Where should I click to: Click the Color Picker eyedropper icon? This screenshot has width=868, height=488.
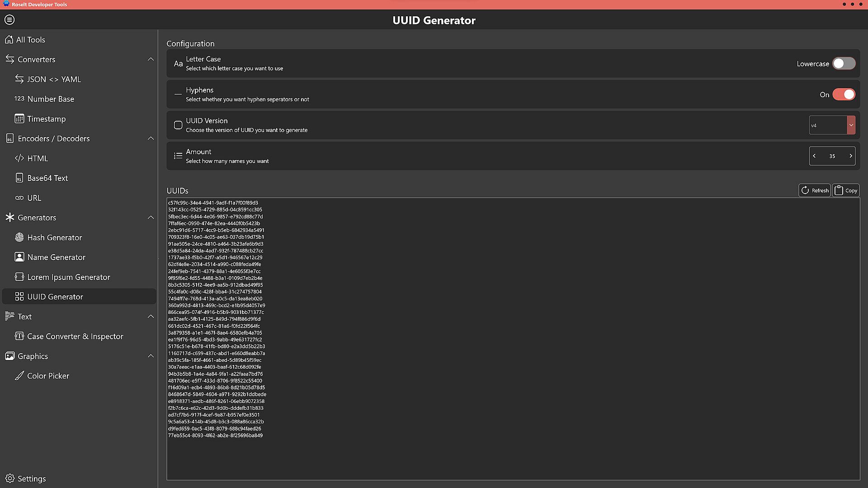coord(19,376)
